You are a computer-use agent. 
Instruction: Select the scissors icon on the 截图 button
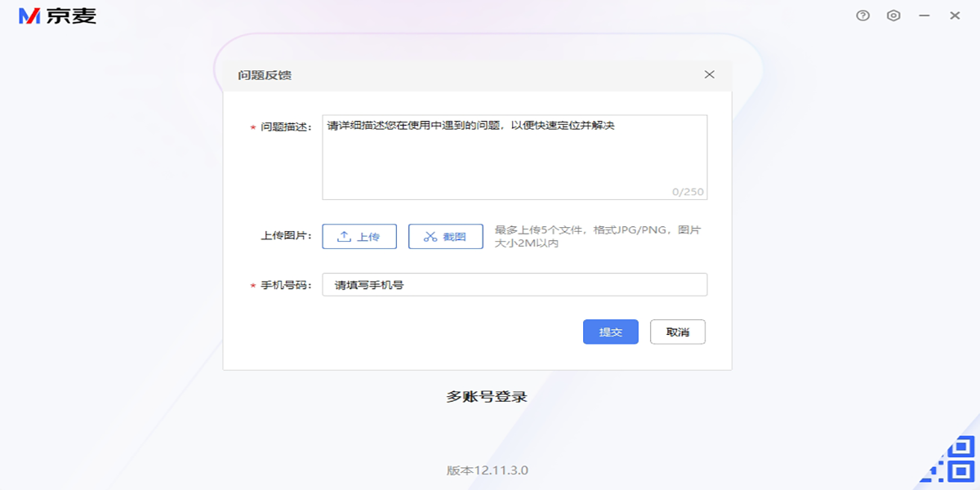click(x=431, y=236)
